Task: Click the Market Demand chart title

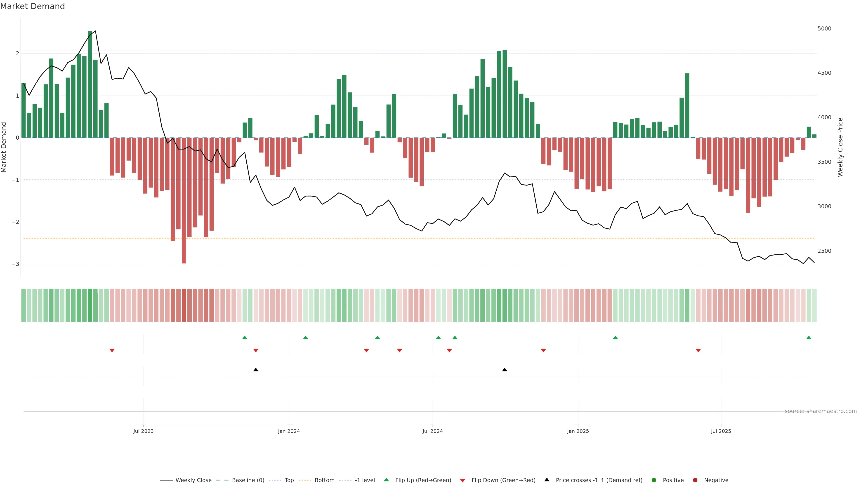Action: (32, 6)
